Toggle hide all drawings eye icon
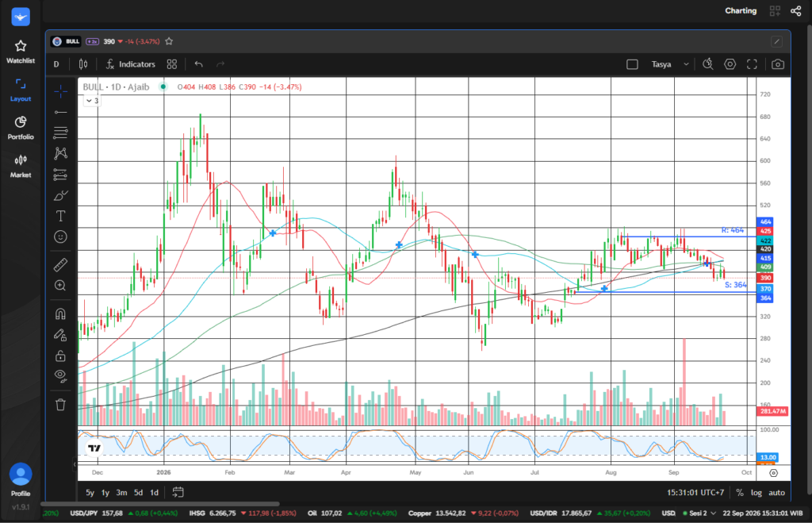This screenshot has width=812, height=523. [60, 376]
